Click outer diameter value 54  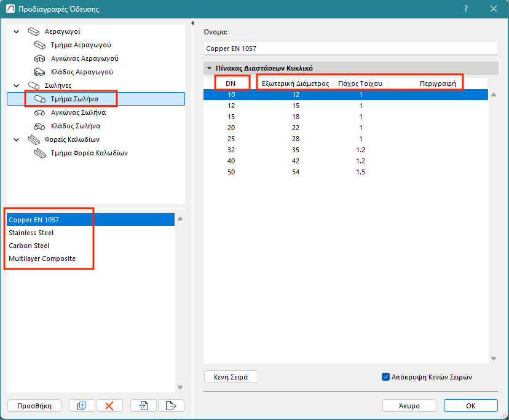pyautogui.click(x=296, y=172)
